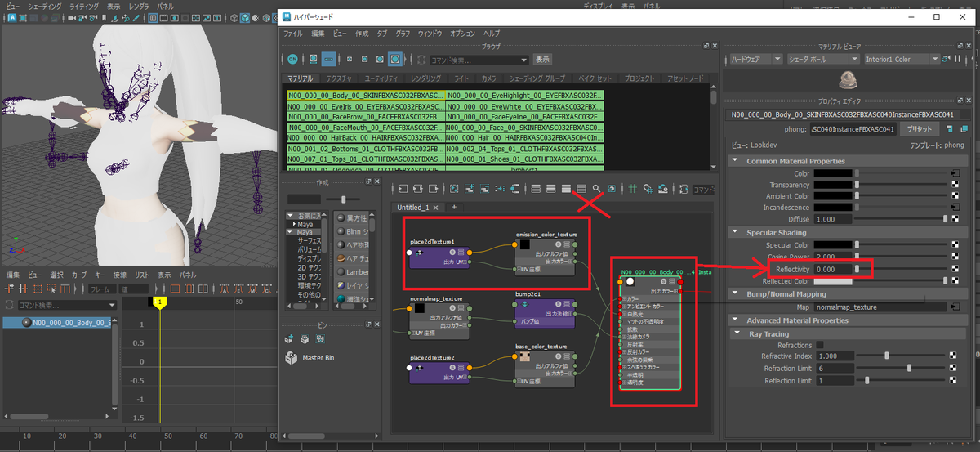Click the magnifier filter icon in graph toolbar

[597, 189]
